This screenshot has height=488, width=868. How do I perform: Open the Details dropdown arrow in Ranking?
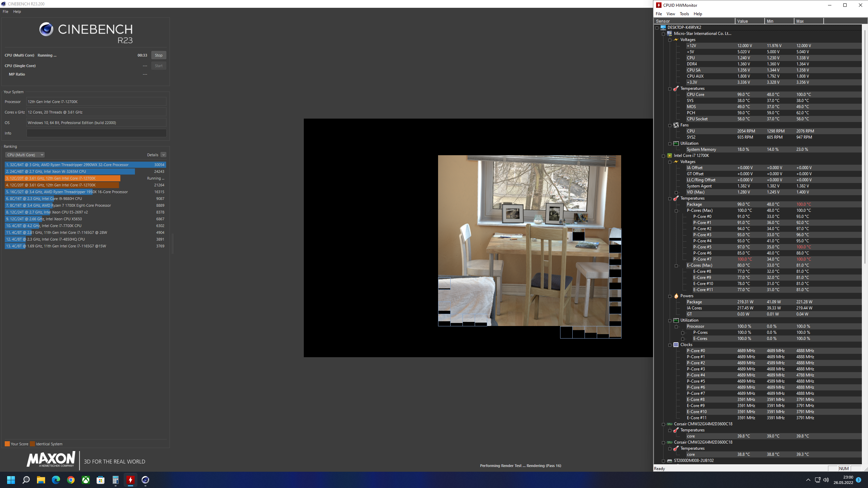point(163,155)
